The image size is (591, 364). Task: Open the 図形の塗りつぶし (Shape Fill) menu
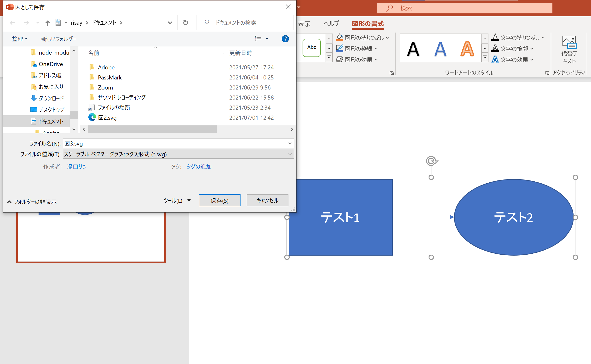coord(361,37)
